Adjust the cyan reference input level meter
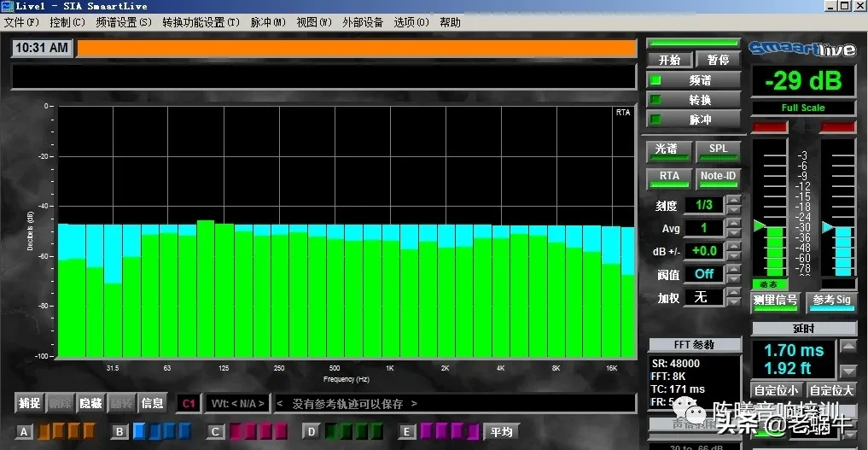Viewport: 868px width, 450px height. (838, 207)
